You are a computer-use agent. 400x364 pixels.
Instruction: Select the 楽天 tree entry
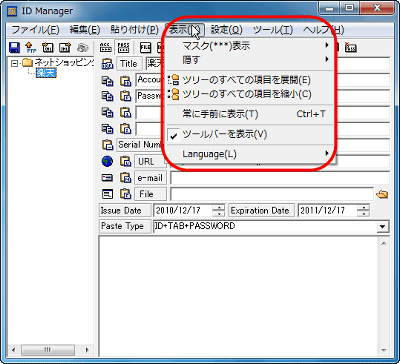46,73
